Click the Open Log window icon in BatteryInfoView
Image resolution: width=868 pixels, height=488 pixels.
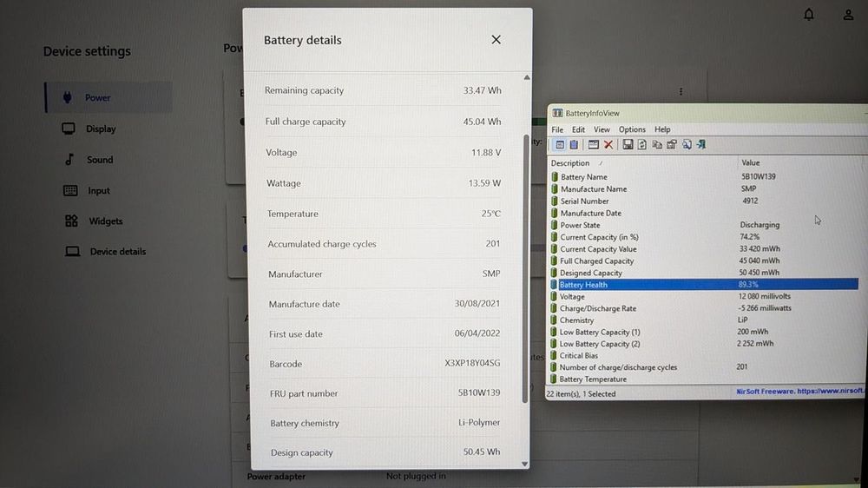point(594,144)
